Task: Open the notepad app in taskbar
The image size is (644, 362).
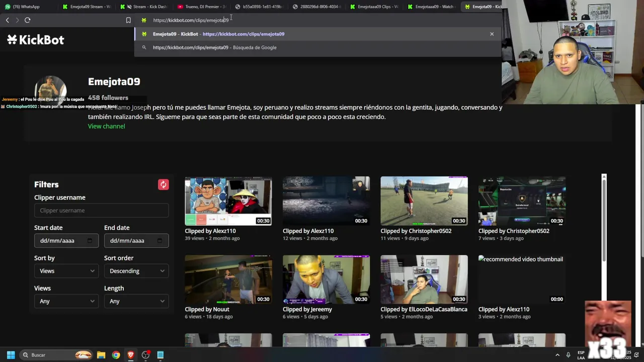Action: tap(160, 355)
